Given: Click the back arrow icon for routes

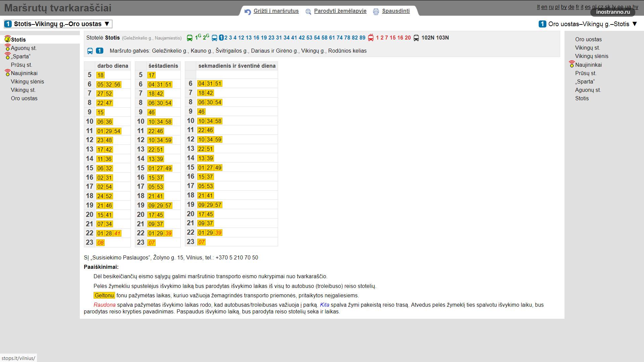Looking at the screenshot, I should point(248,12).
